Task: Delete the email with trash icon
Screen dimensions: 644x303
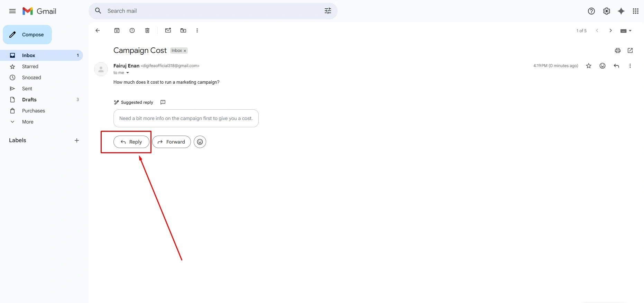Action: [147, 30]
